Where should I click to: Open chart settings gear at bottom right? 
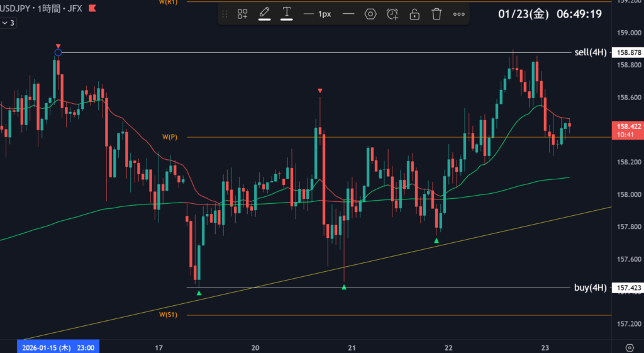pos(630,347)
